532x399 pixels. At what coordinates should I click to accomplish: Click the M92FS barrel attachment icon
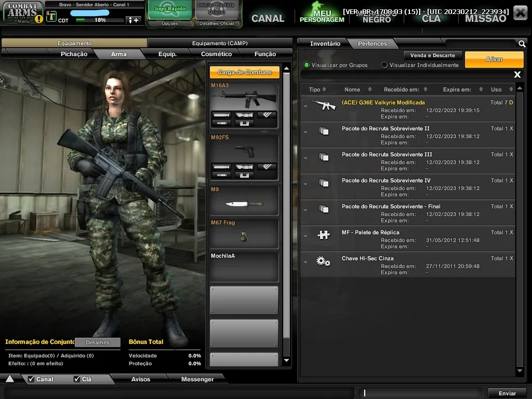221,167
